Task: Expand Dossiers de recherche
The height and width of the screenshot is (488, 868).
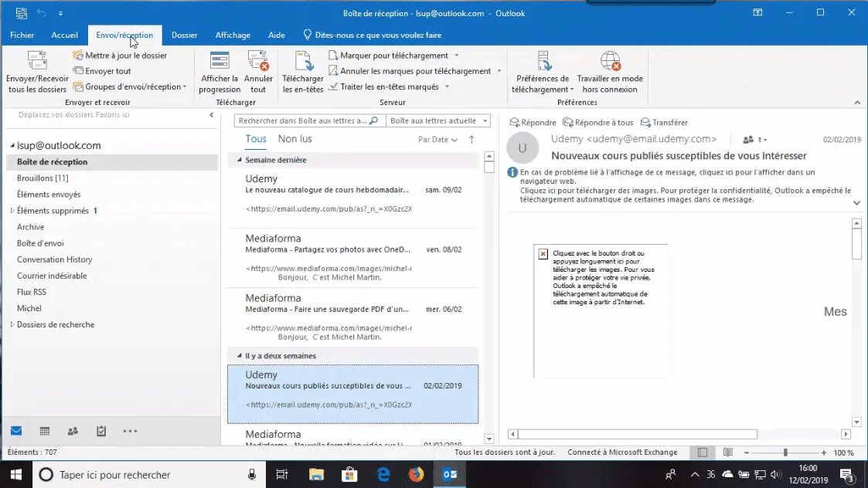Action: pos(12,325)
